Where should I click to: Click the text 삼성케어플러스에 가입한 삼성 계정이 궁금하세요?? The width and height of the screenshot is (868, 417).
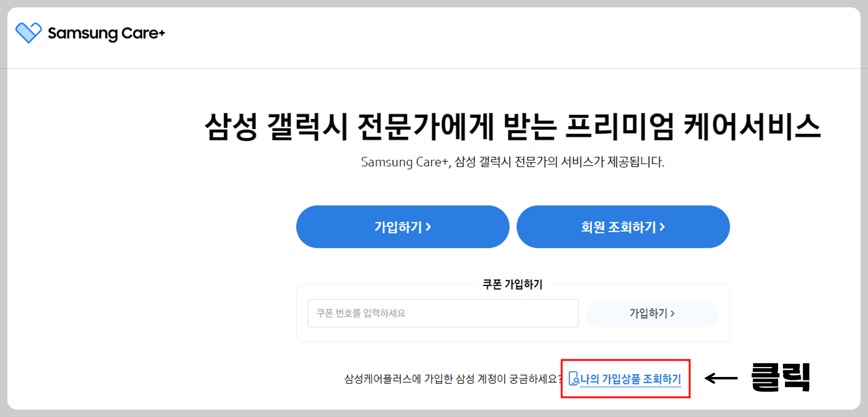click(453, 379)
